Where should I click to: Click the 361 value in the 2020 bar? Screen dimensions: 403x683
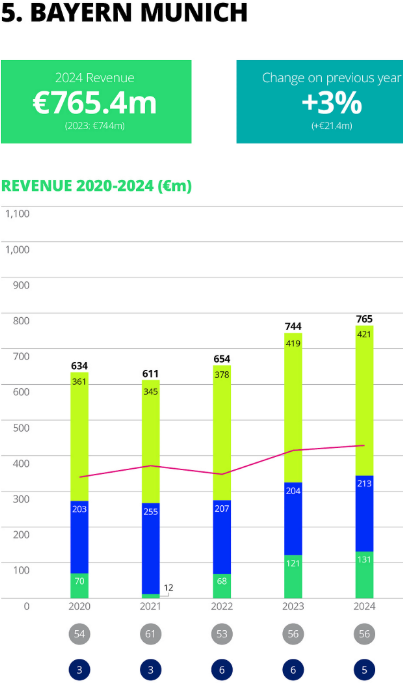(79, 382)
